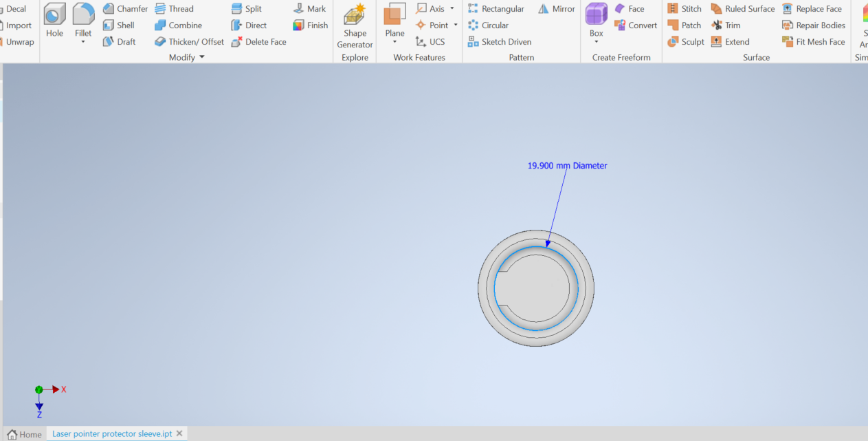Click the Convert freeform tool
The width and height of the screenshot is (868, 441).
tap(636, 25)
